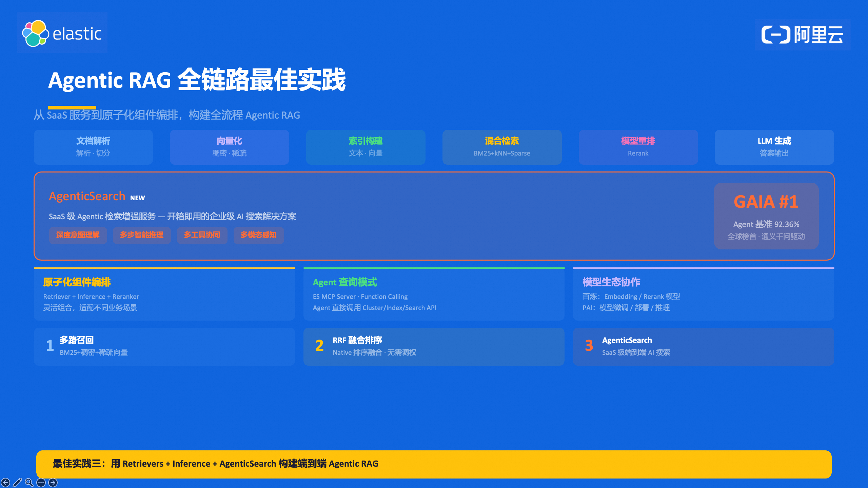Image resolution: width=868 pixels, height=488 pixels.
Task: Advance to next slide arrow
Action: pos(53,482)
